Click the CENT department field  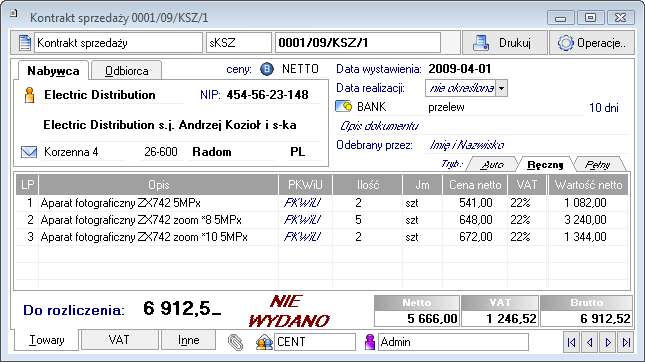(x=315, y=342)
